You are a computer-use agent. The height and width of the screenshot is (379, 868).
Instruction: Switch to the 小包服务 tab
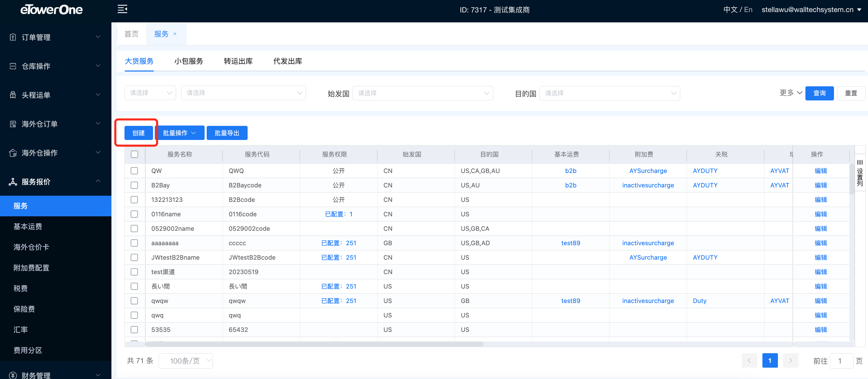point(188,61)
